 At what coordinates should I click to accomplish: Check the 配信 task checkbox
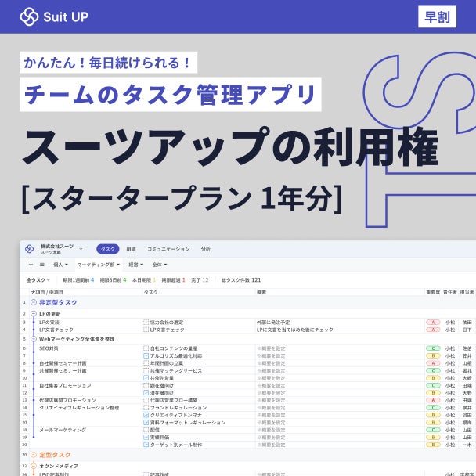pos(146,430)
